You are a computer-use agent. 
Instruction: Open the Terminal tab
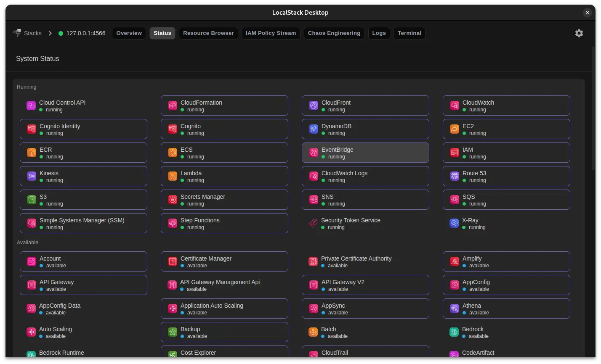(409, 33)
